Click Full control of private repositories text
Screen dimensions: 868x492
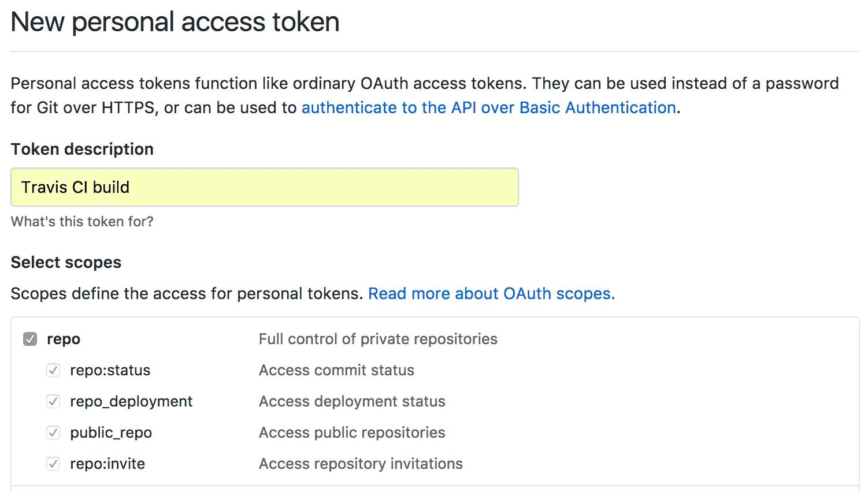tap(378, 339)
